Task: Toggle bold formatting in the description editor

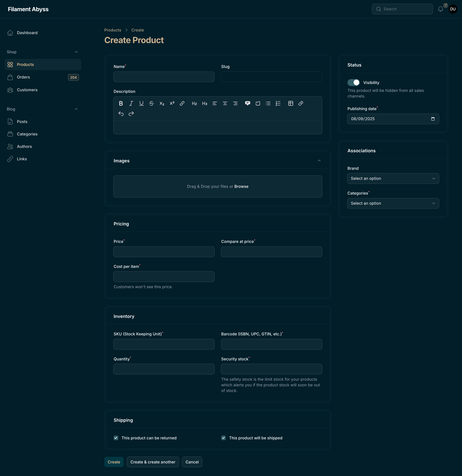Action: (121, 103)
